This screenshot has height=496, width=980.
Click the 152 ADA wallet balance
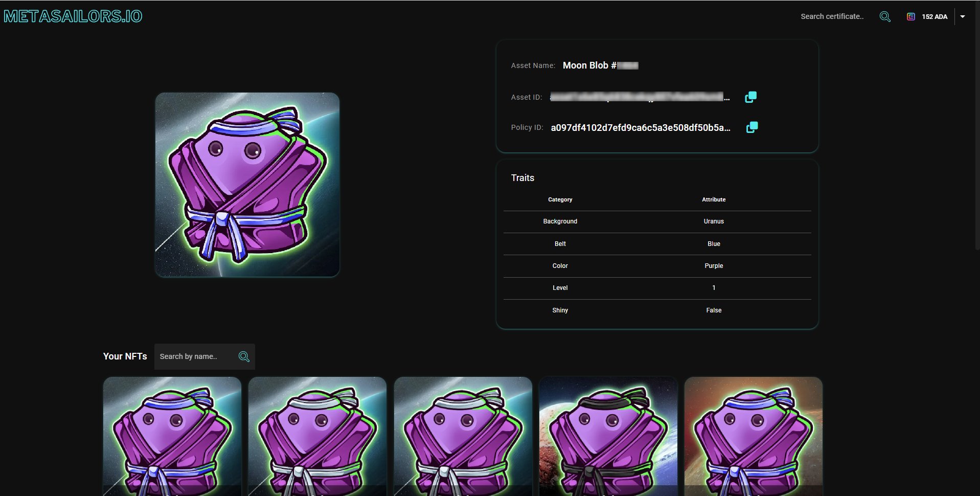pos(935,17)
